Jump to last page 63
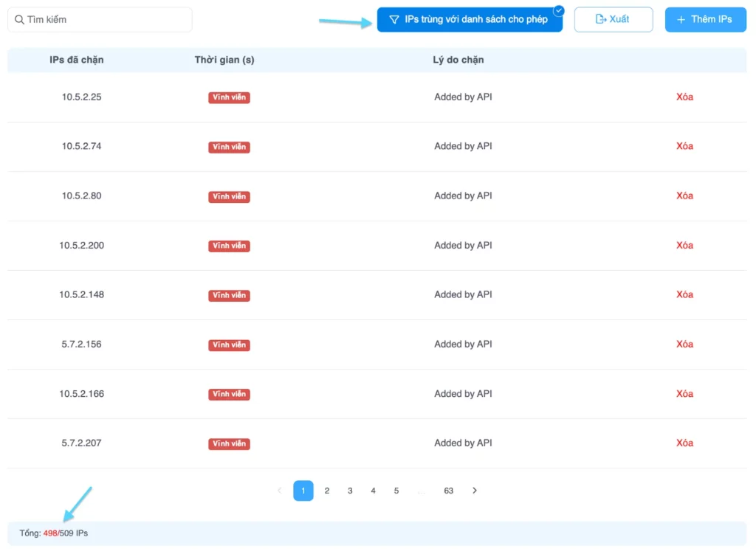The height and width of the screenshot is (557, 756). pos(448,491)
